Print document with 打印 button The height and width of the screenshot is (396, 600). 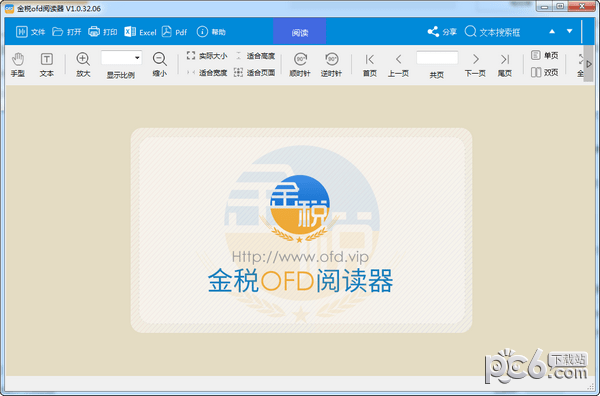(103, 32)
